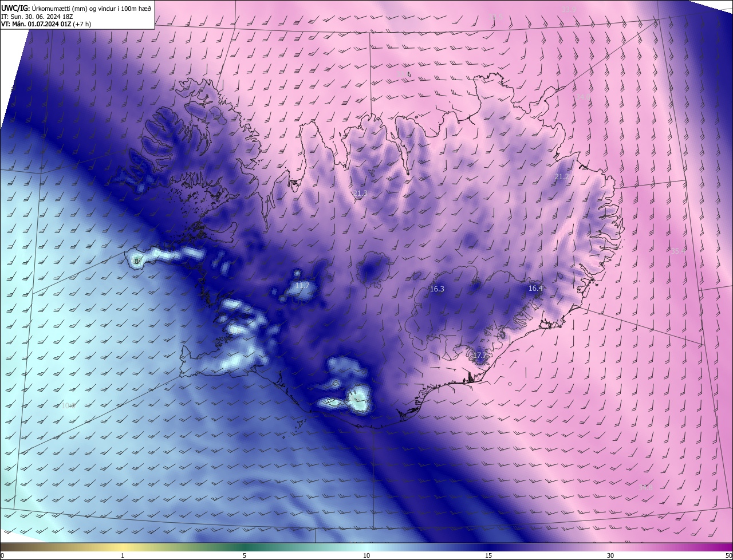733x560 pixels.
Task: Click the 21.2 value in east Iceland
Action: point(562,177)
